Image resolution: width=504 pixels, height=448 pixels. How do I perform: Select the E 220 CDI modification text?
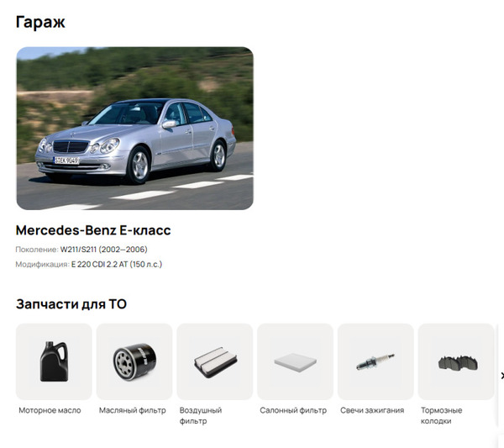pos(117,265)
